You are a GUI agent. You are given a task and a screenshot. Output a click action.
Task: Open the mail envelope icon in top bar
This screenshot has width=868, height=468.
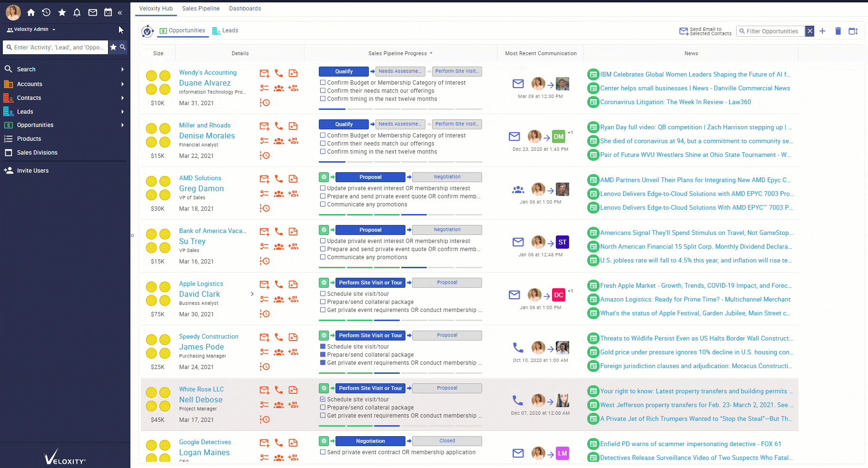[93, 13]
